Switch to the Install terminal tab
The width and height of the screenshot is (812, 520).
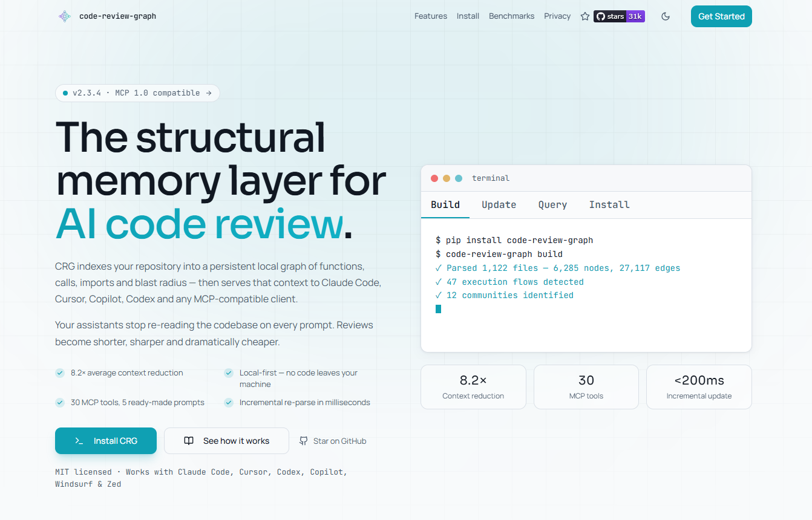point(609,205)
